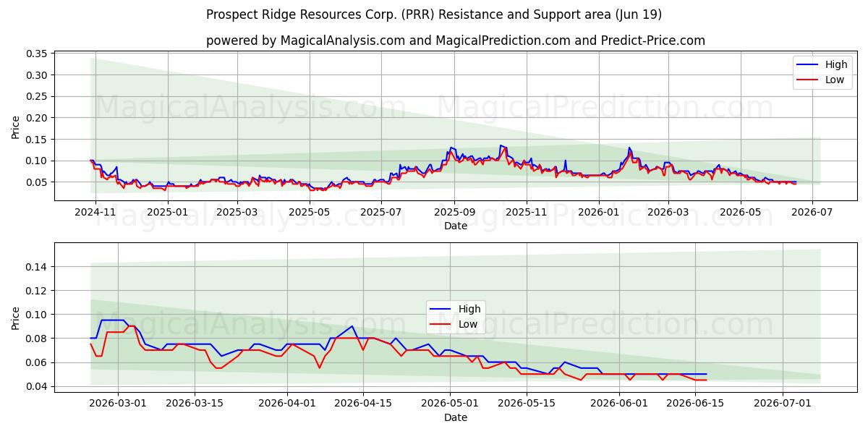Click the 2026-03 tick label on top chart
Screen dimensions: 868x434
pos(668,212)
